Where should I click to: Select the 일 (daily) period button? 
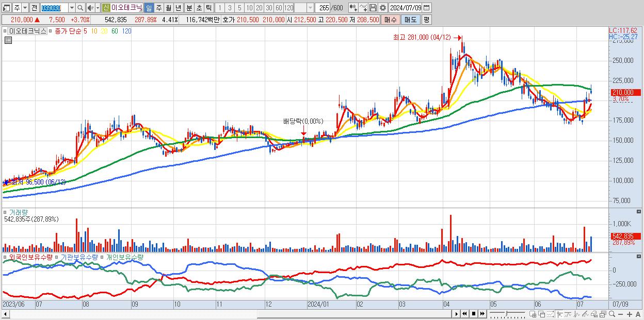click(x=149, y=8)
